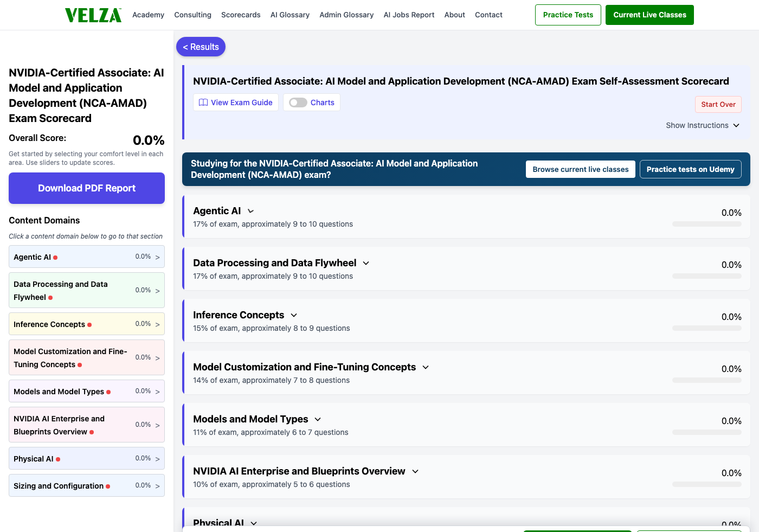
Task: Go to NVIDIA AI Enterprise and Blueprints Overview sidebar item
Action: 87,425
